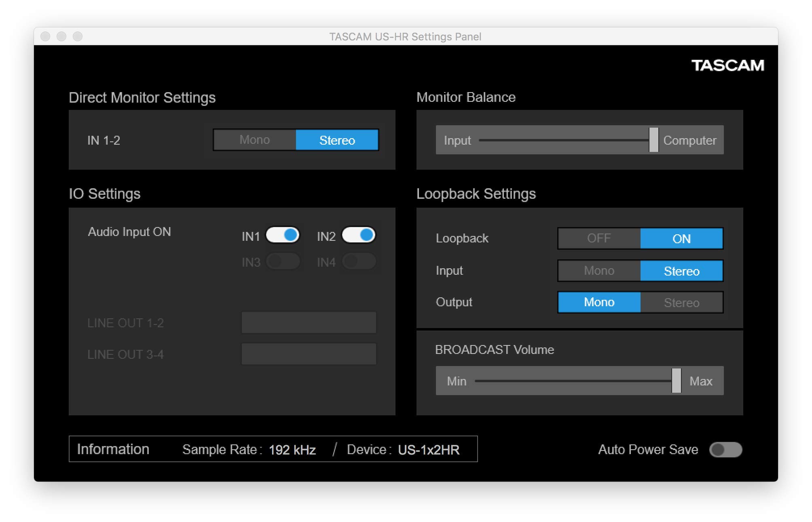
Task: Select Stereo for Direct Monitor IN 1-2
Action: 337,140
